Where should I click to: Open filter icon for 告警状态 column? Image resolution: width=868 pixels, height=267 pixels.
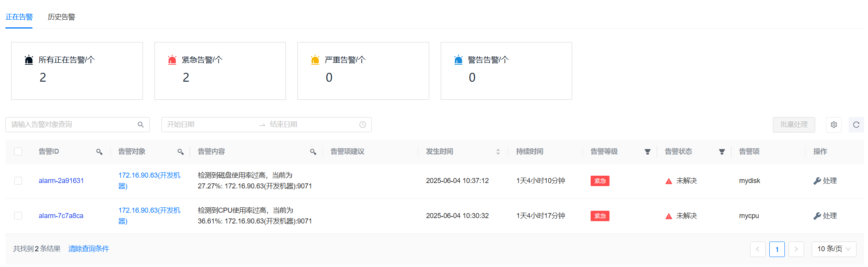click(722, 152)
